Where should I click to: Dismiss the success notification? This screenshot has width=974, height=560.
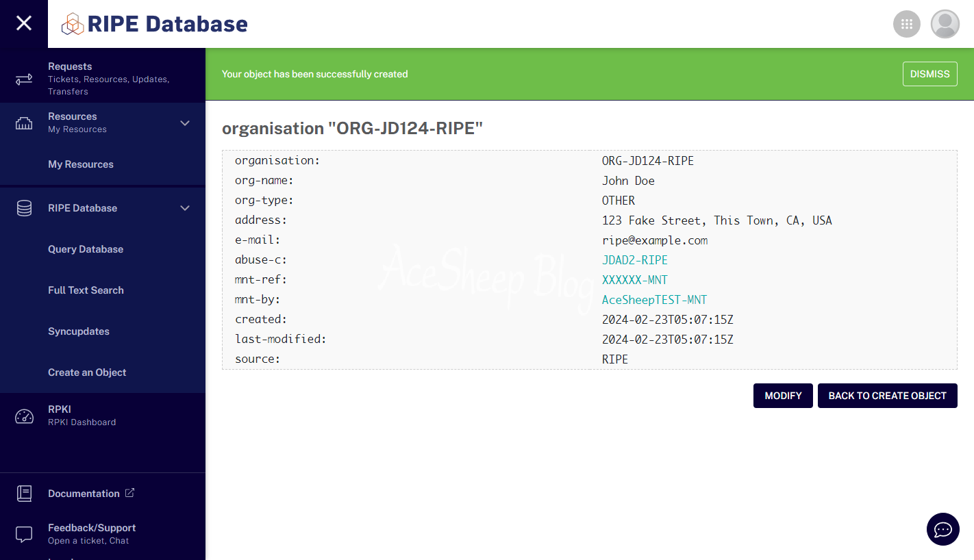click(930, 74)
